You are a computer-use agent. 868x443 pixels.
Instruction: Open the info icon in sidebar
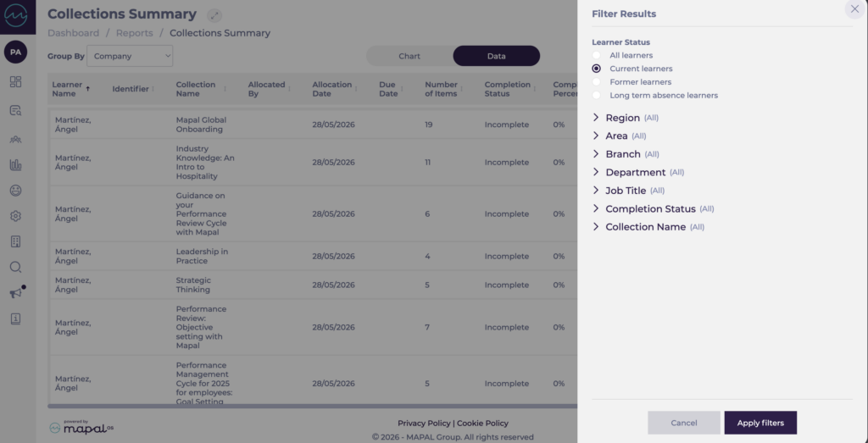click(15, 318)
